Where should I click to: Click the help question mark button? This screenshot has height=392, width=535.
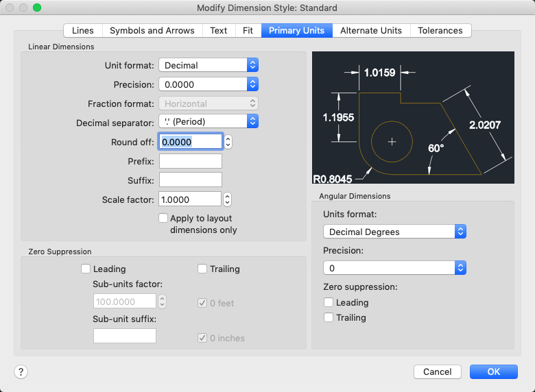point(21,371)
